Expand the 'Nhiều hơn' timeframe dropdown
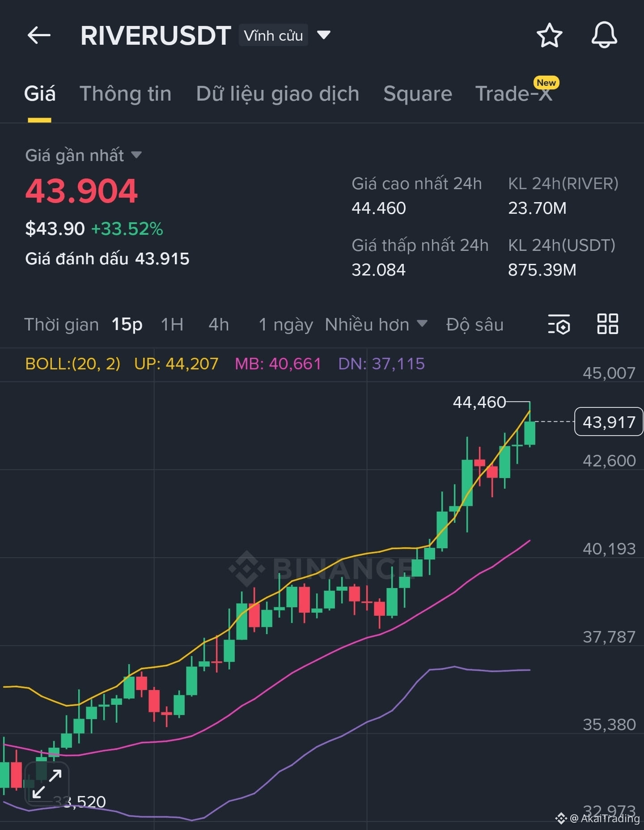644x830 pixels. tap(376, 324)
